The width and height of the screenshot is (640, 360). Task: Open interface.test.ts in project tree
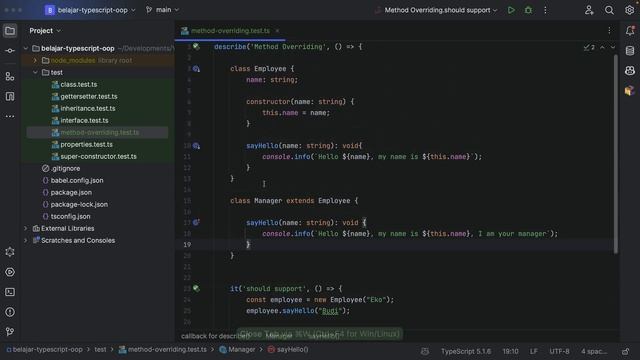coord(84,120)
